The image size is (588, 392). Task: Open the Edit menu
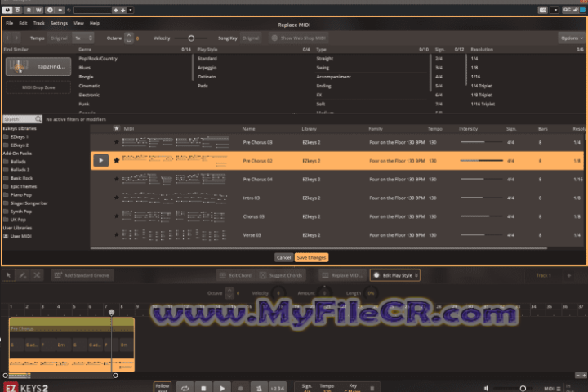[x=23, y=23]
